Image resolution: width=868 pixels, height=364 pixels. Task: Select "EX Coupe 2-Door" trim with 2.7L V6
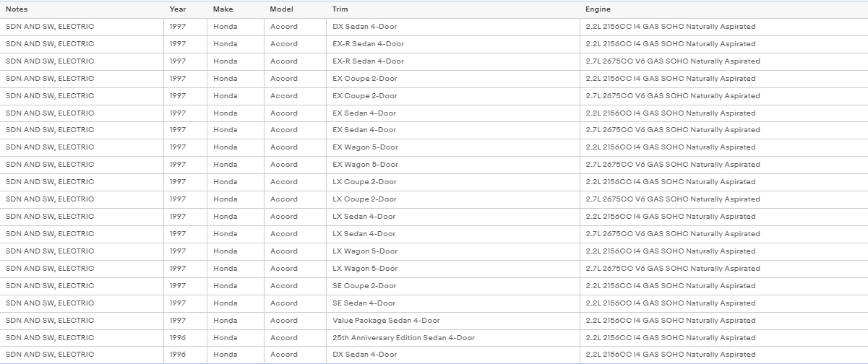[x=452, y=96]
